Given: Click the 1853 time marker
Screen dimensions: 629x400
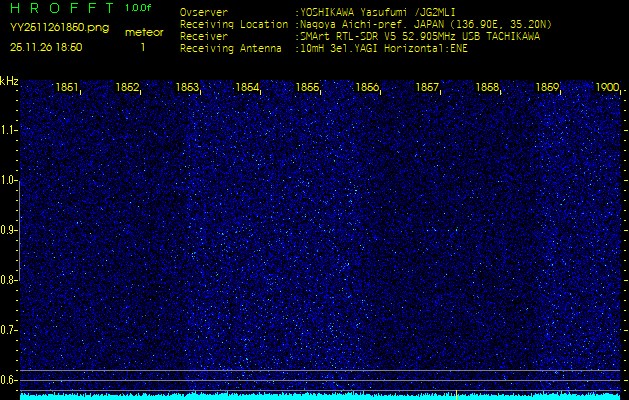Looking at the screenshot, I should point(187,88).
